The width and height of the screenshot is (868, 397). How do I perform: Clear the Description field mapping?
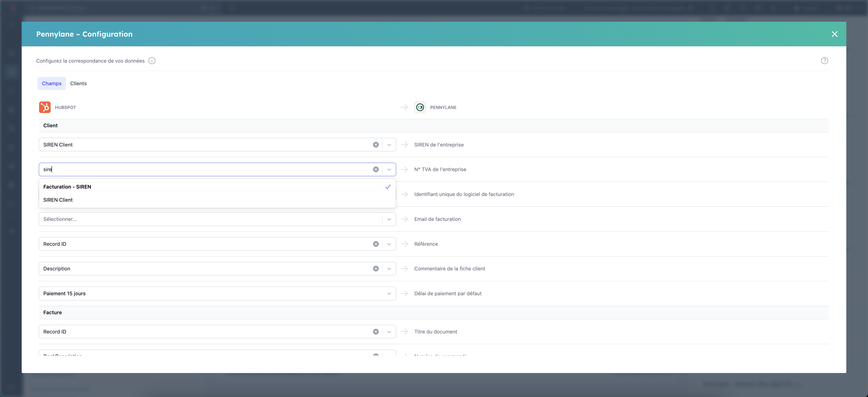(x=376, y=269)
